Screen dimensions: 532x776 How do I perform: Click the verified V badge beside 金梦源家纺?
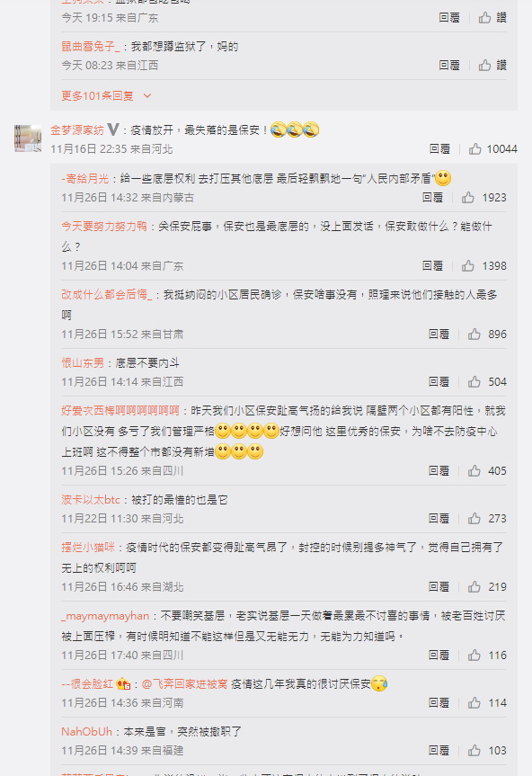113,129
